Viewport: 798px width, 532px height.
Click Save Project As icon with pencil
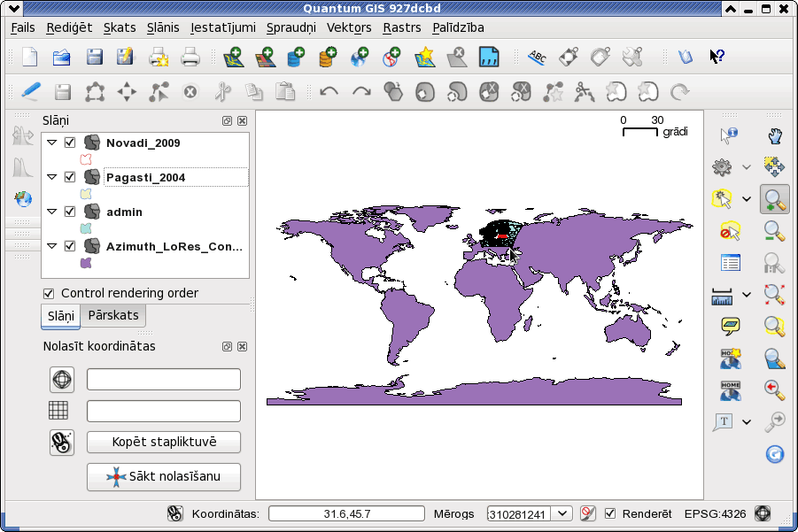tap(125, 57)
